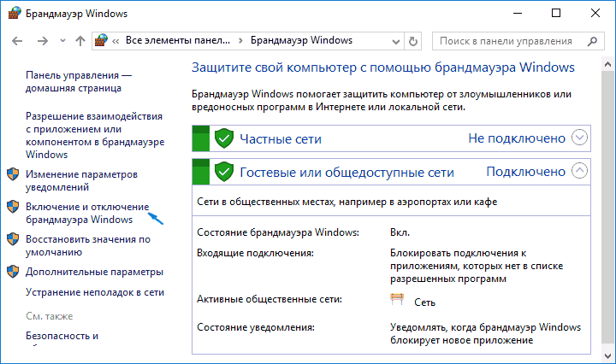
Task: Click 'Сети в общественных местах' description text
Action: coord(346,202)
